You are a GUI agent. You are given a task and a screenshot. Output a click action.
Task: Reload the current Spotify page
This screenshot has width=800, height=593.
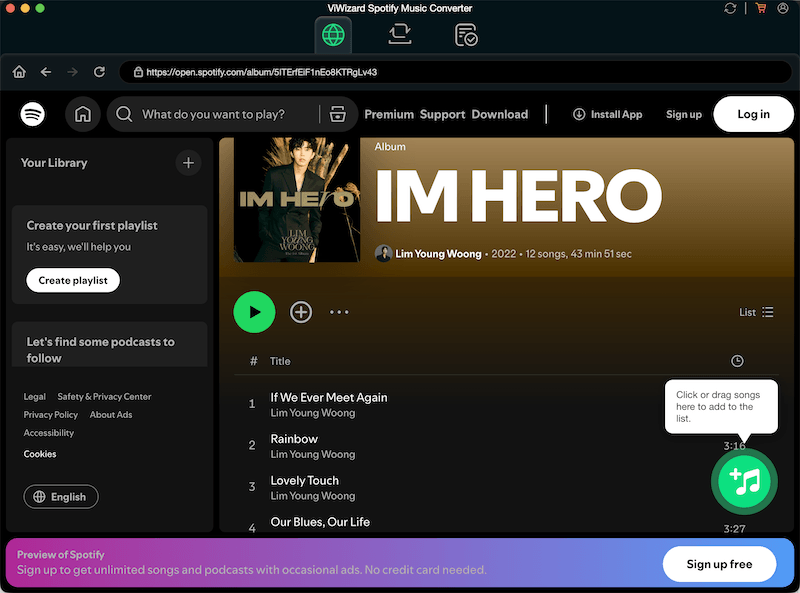99,72
